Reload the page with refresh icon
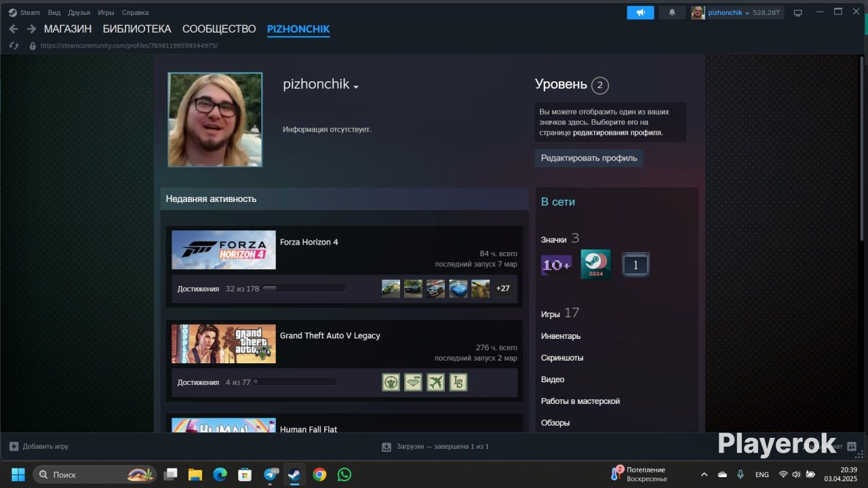The image size is (868, 488). click(14, 46)
